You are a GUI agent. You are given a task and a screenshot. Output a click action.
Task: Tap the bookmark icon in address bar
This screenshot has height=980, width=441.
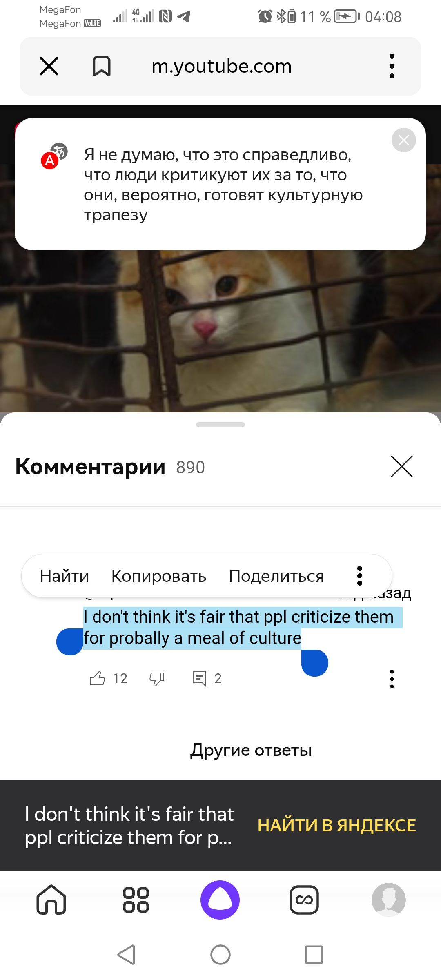tap(102, 66)
